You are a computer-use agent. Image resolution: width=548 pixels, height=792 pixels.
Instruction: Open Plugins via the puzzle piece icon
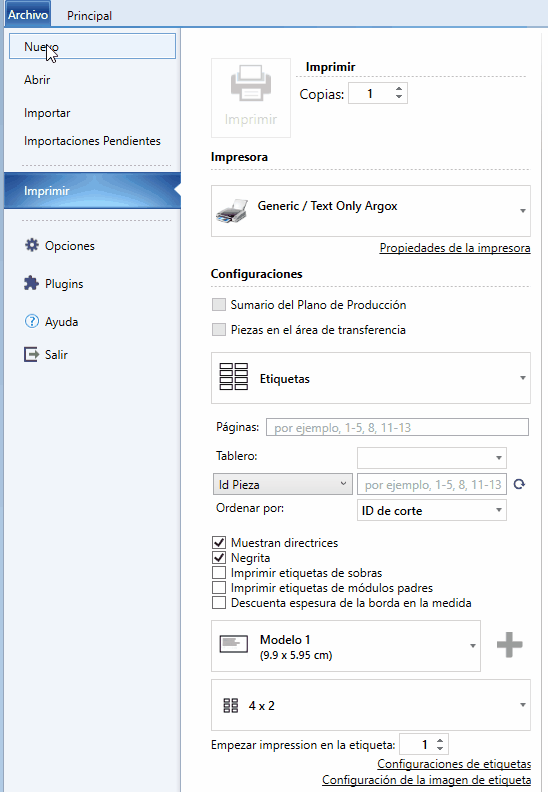[31, 283]
